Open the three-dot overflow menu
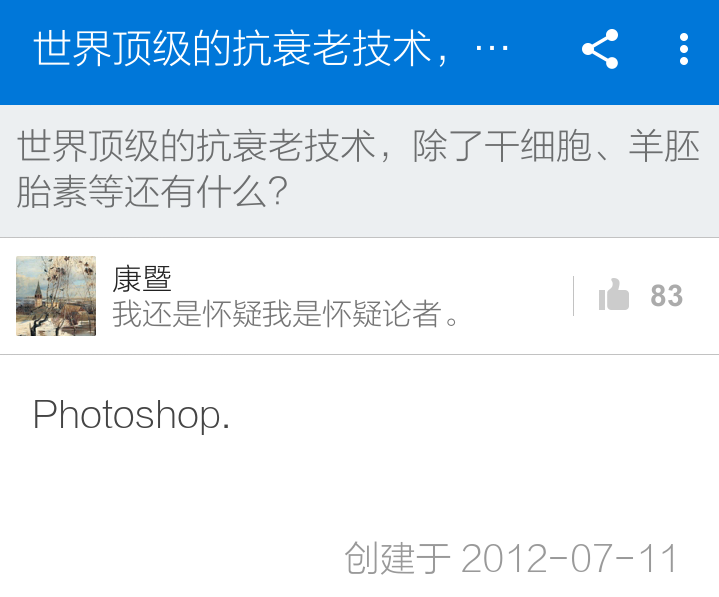Viewport: 719px width, 597px height. point(684,49)
